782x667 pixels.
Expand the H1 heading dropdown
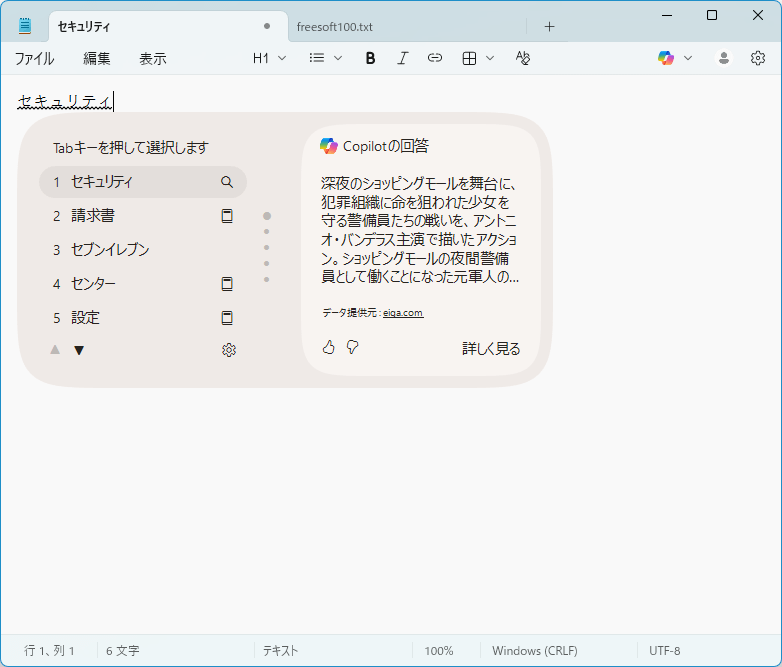pyautogui.click(x=269, y=58)
